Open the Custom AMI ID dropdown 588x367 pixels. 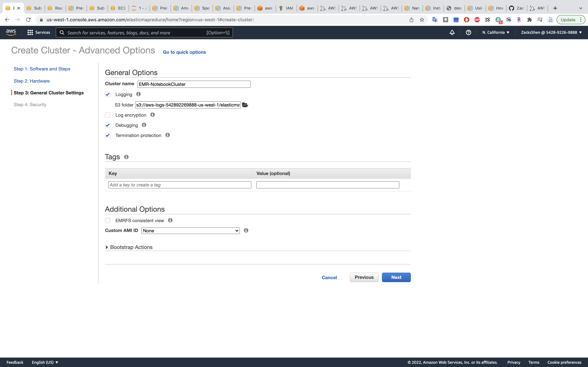pos(190,231)
